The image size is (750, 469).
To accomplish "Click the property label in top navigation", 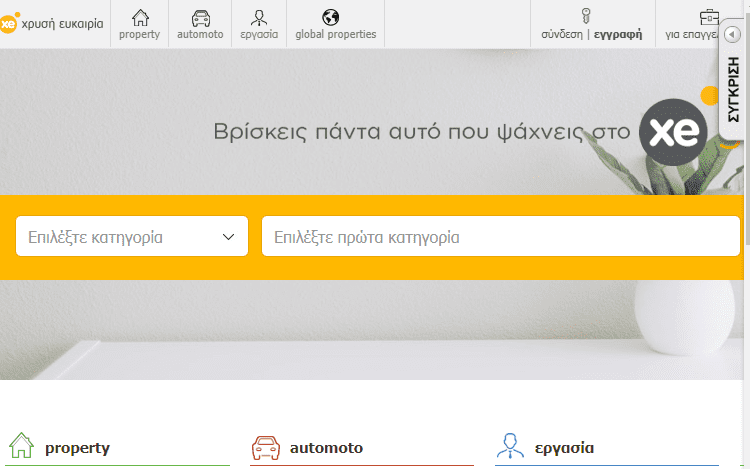I will (140, 34).
